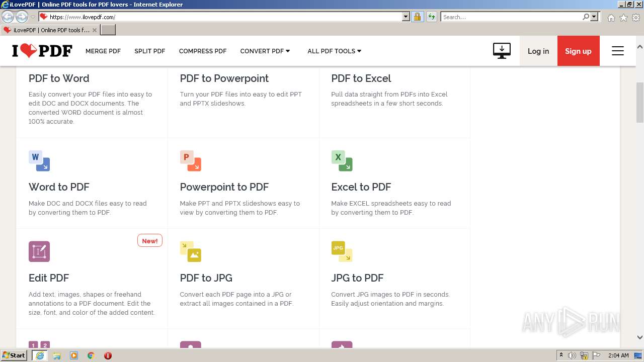This screenshot has height=362, width=644.
Task: Open Internet Explorer from the taskbar
Action: (39, 355)
